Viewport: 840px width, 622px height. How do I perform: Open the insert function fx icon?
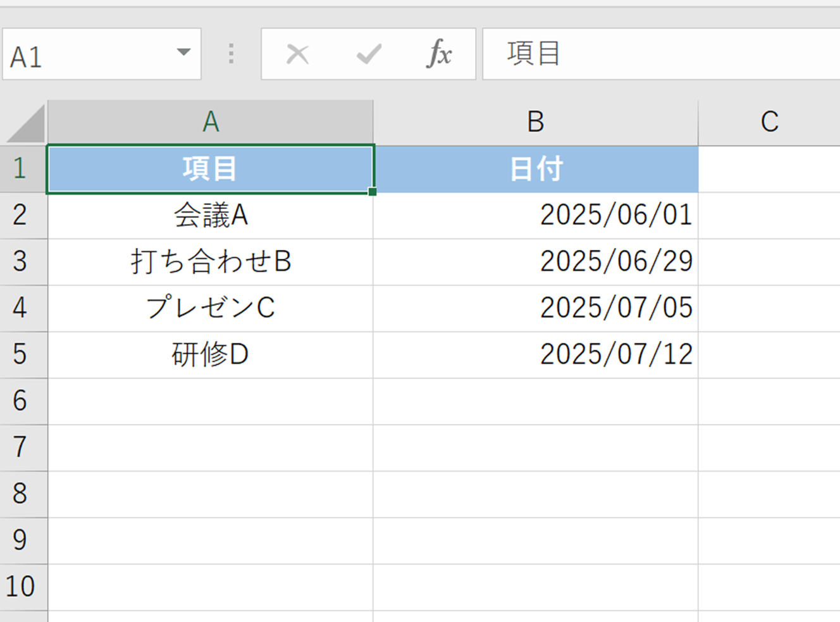coord(439,53)
